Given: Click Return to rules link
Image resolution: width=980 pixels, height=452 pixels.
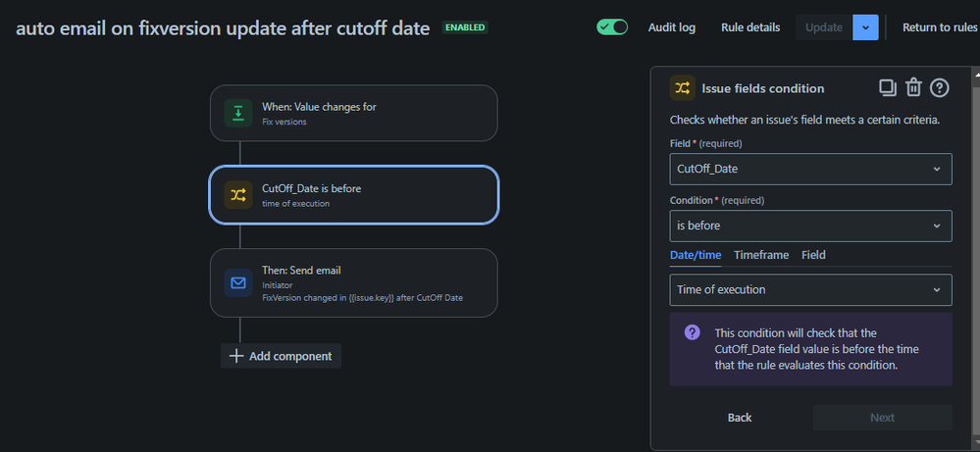Looking at the screenshot, I should (x=940, y=27).
